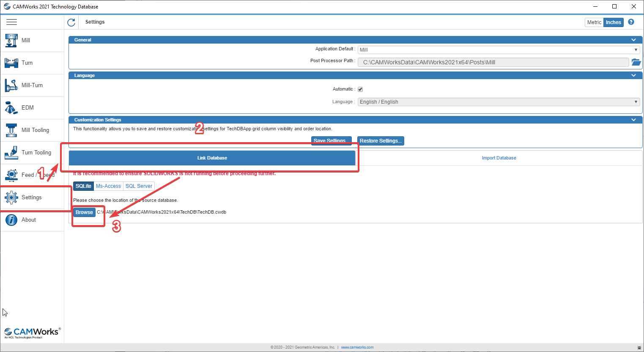644x352 pixels.
Task: Open the help question mark icon
Action: [x=631, y=22]
